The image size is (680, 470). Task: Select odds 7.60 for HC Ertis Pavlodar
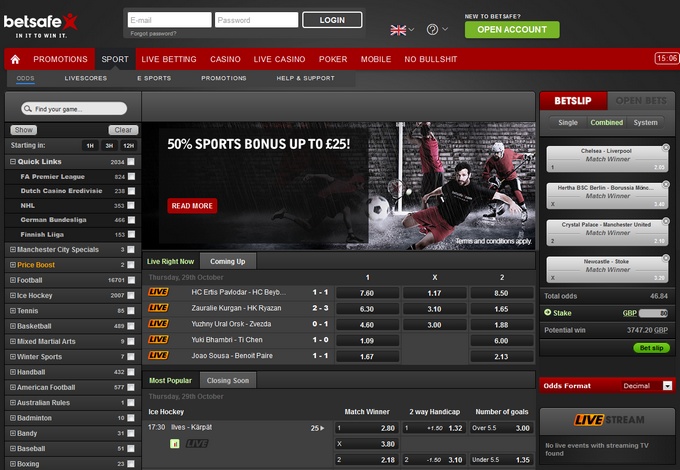click(367, 293)
